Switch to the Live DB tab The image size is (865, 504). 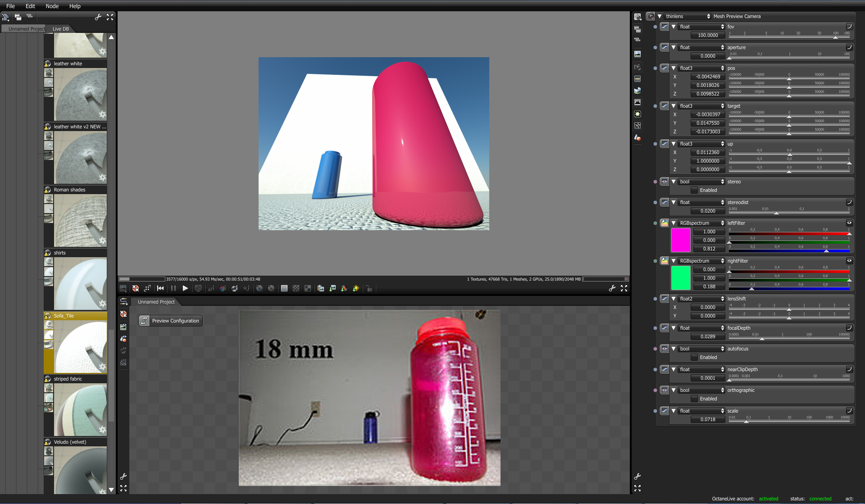click(x=61, y=29)
